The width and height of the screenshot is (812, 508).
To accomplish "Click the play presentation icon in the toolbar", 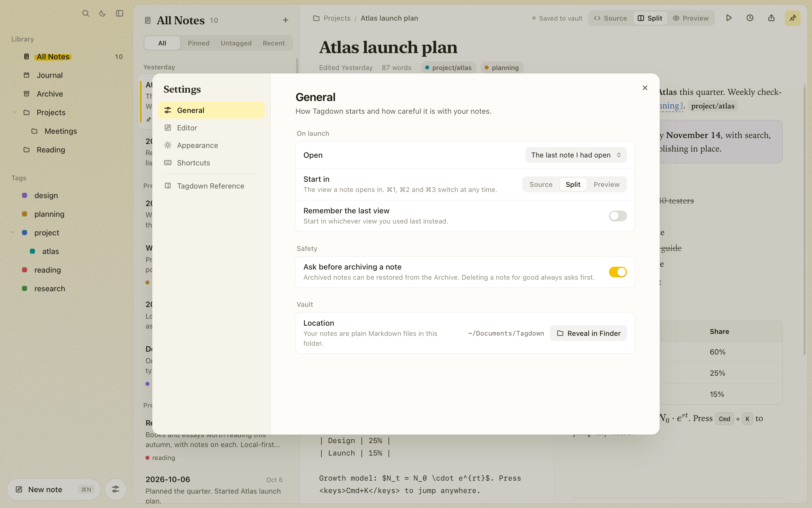I will pos(729,18).
